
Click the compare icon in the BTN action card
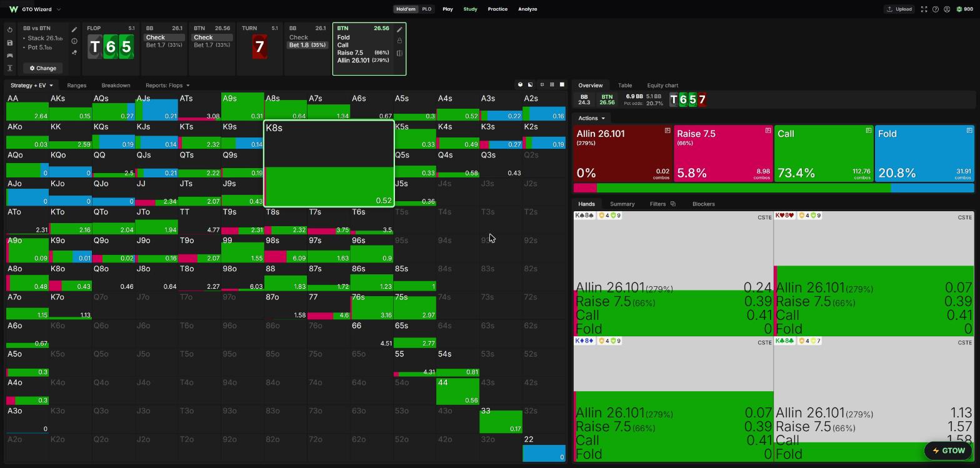(x=399, y=53)
